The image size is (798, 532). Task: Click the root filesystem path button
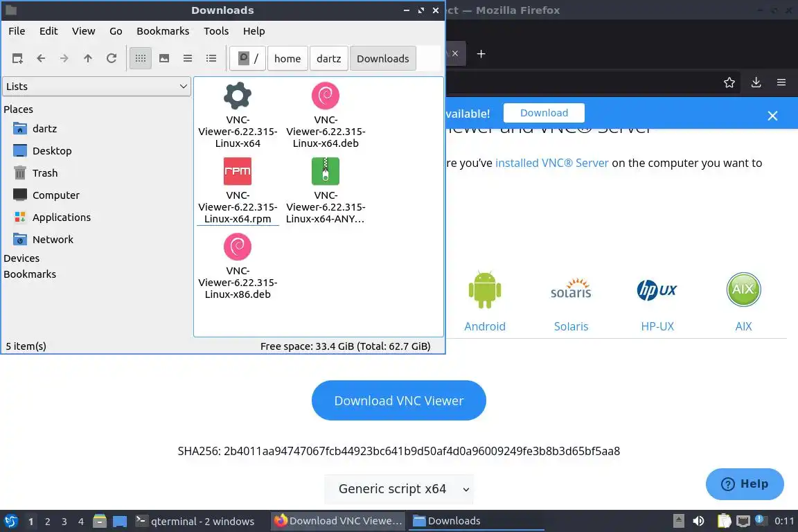pos(248,59)
